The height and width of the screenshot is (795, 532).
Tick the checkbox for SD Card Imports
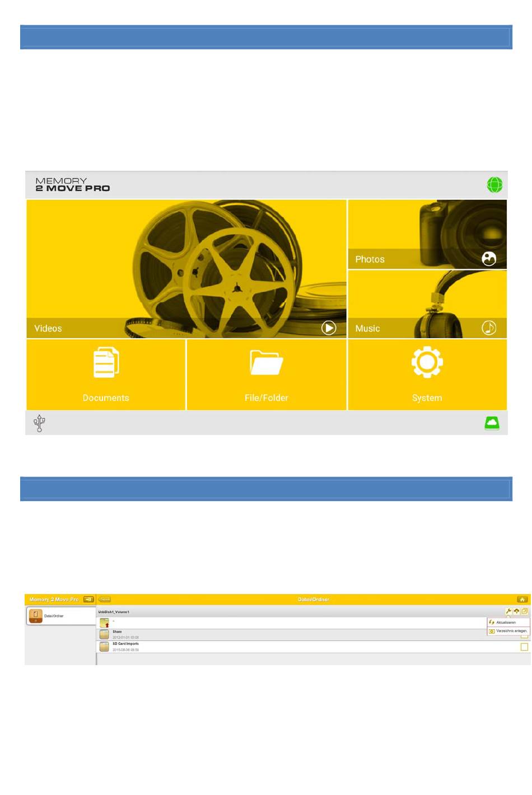click(x=524, y=647)
